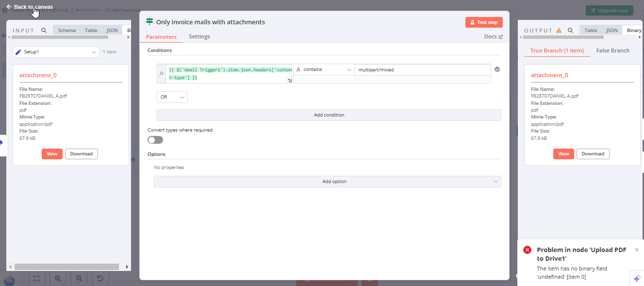Expand the Add option dropdown

tap(327, 182)
